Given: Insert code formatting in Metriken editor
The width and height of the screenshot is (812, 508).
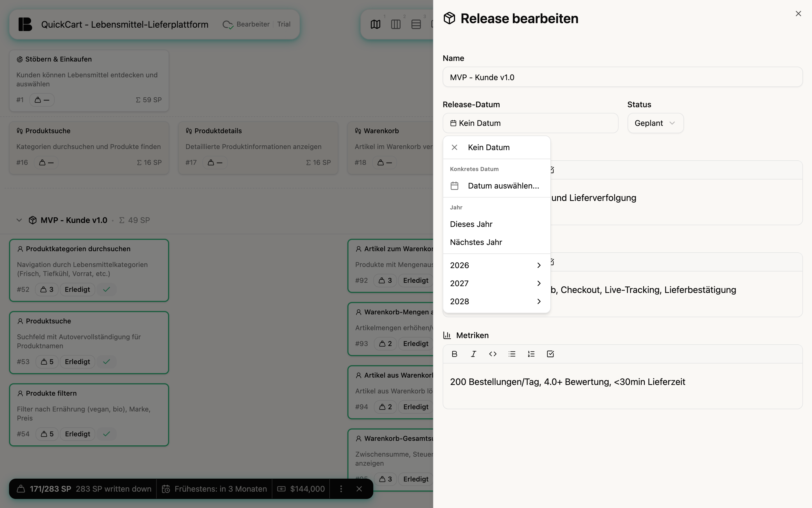Looking at the screenshot, I should (493, 354).
